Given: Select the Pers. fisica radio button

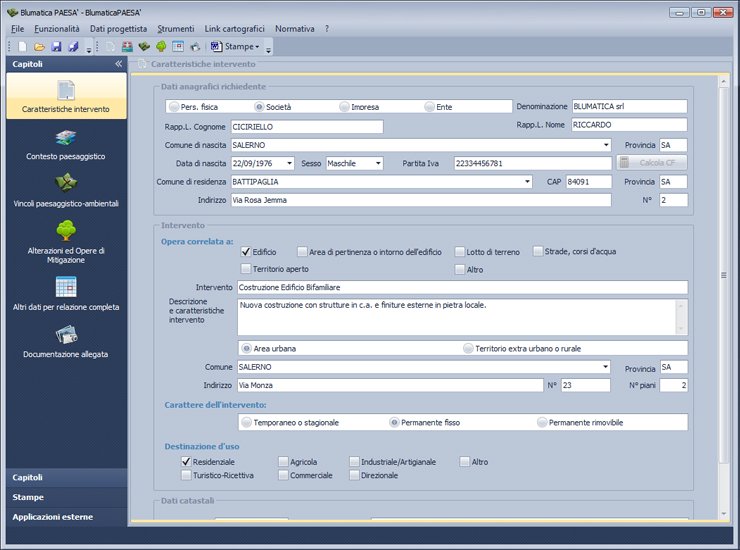Looking at the screenshot, I should click(174, 106).
